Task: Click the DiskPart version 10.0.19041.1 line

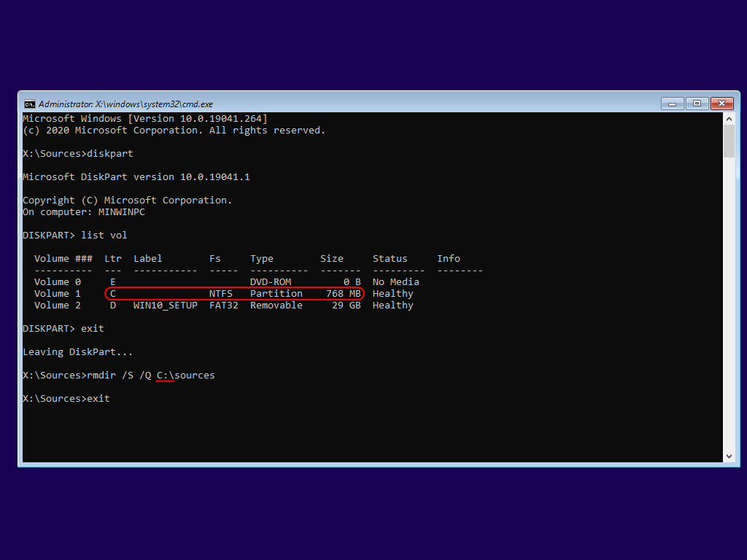Action: pos(136,177)
